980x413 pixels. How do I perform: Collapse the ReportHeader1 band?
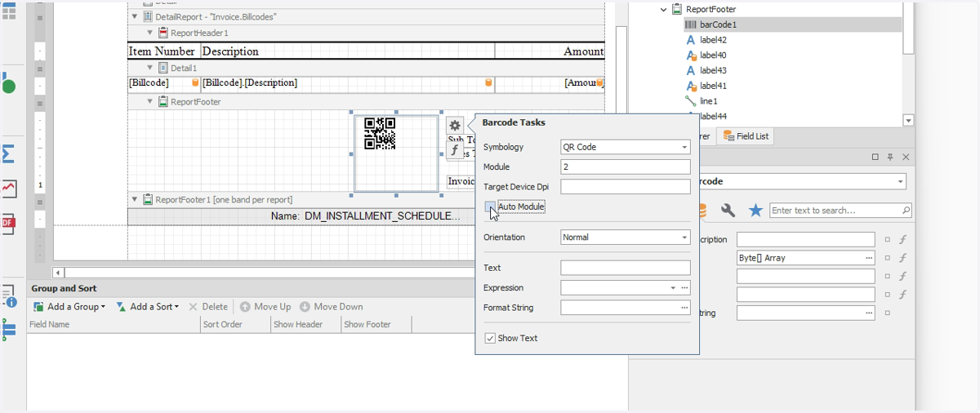150,33
